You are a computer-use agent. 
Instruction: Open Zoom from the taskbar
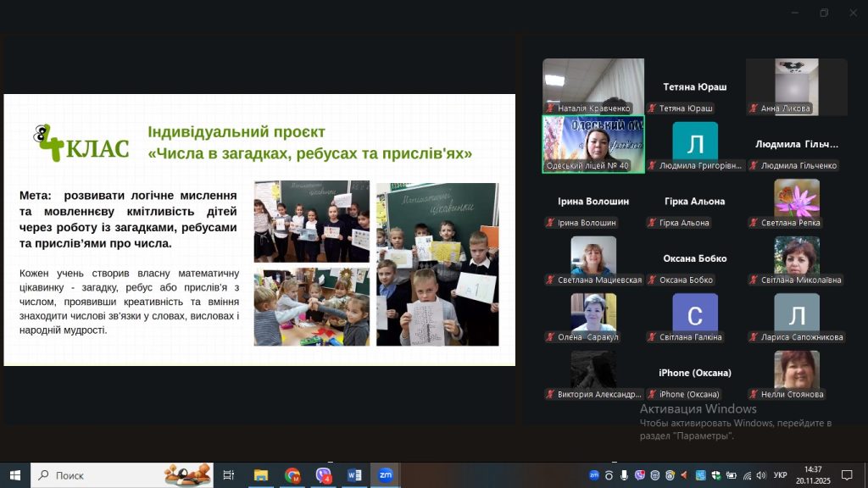(385, 475)
